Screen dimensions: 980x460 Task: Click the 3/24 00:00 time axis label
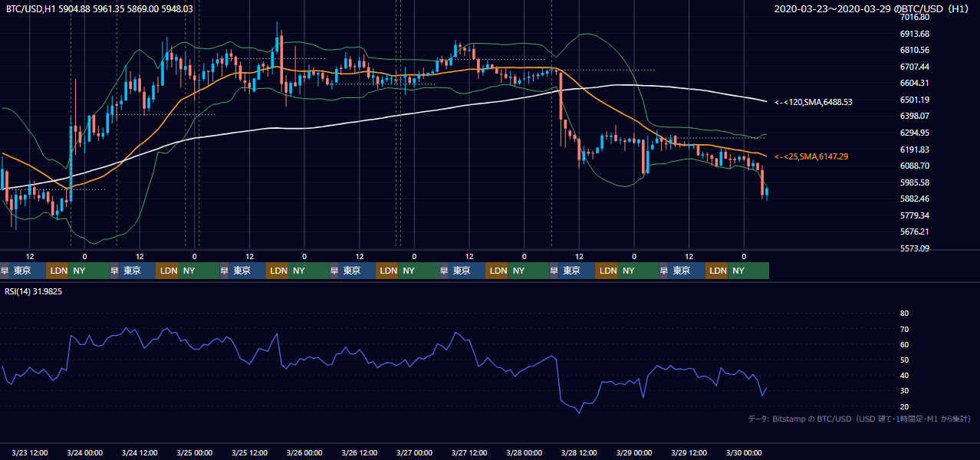(x=85, y=452)
